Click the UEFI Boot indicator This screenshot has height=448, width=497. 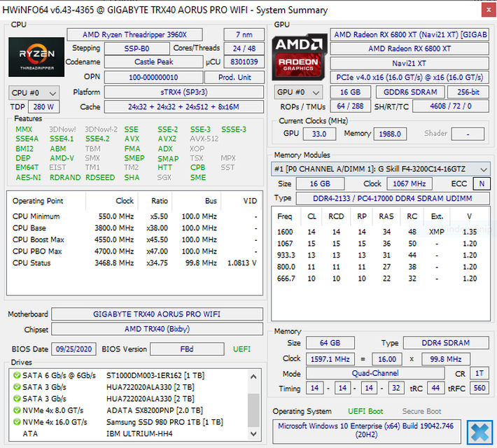coord(365,412)
